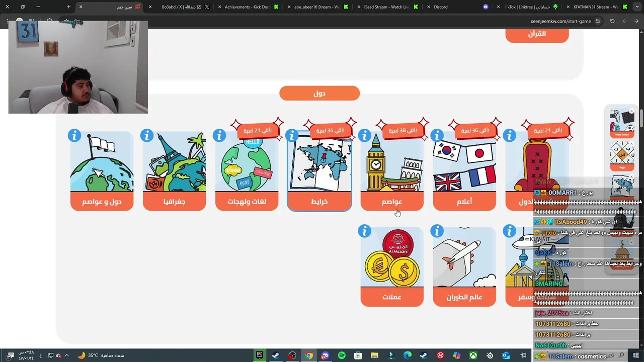Image resolution: width=644 pixels, height=362 pixels.
Task: Open Outlook from taskbar
Action: pos(506,355)
